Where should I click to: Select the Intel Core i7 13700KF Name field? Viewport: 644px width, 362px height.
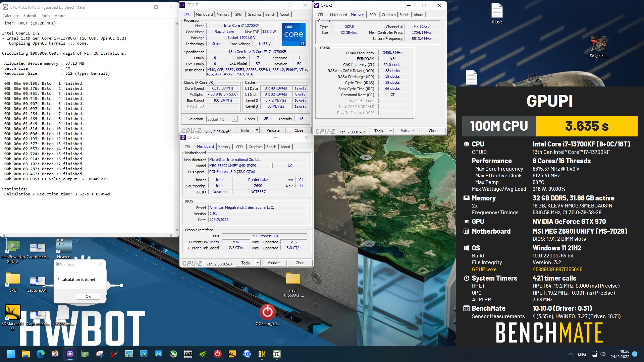[x=241, y=25]
